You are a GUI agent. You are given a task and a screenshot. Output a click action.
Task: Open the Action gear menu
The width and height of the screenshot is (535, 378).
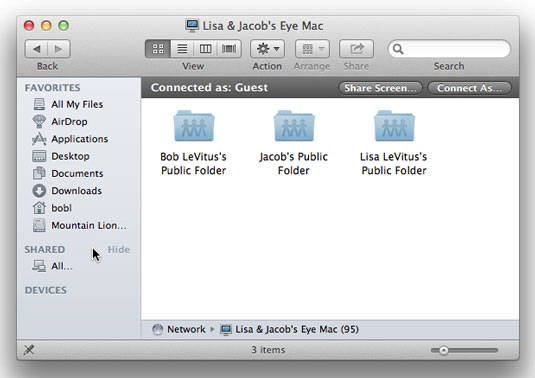point(268,49)
